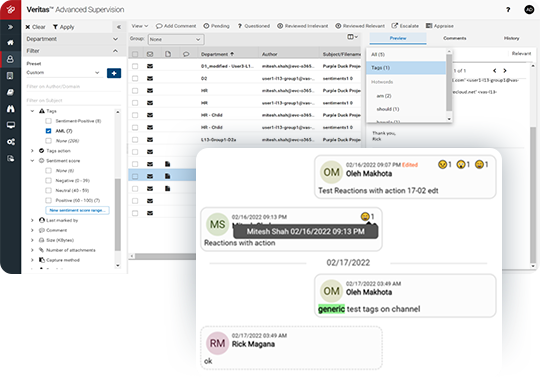
Task: Open the gears settings icon in sidebar
Action: click(10, 142)
